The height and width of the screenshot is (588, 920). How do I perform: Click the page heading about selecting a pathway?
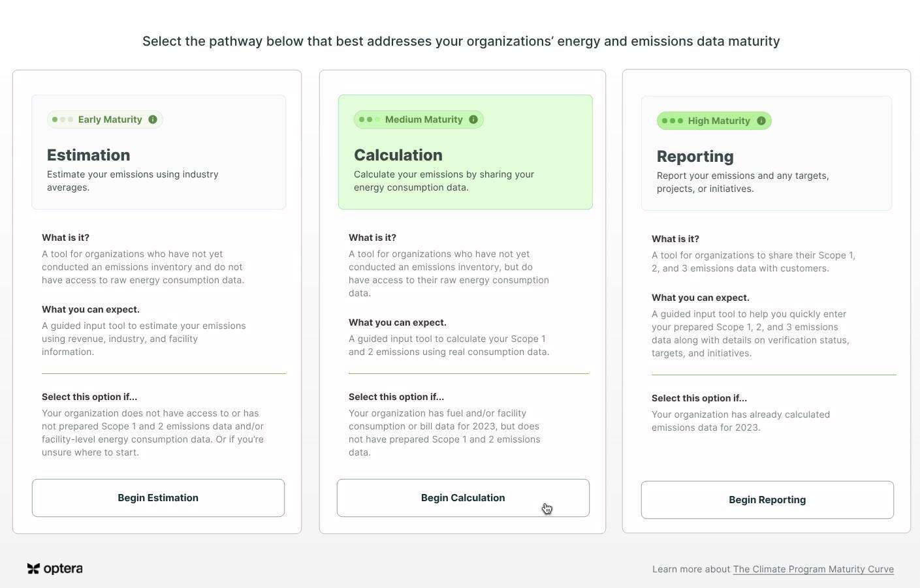coord(461,41)
